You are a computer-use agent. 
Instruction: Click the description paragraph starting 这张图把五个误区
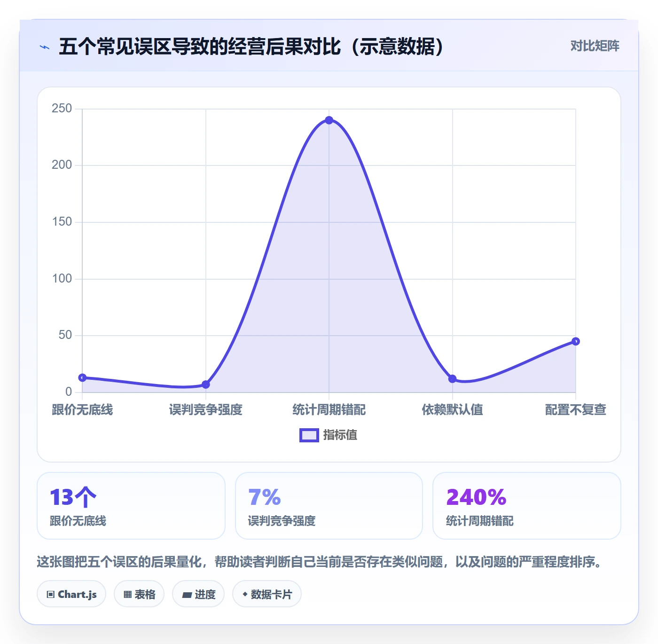pyautogui.click(x=321, y=562)
